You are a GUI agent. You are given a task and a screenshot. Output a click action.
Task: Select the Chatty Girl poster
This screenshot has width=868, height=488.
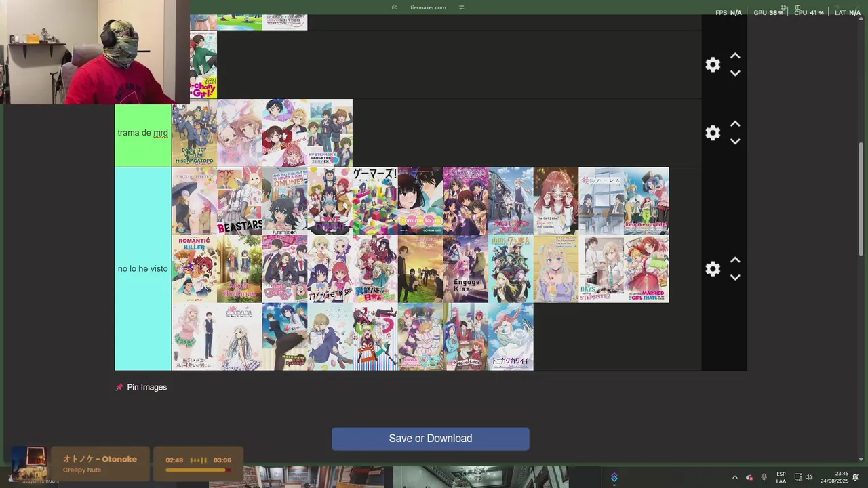(x=203, y=64)
